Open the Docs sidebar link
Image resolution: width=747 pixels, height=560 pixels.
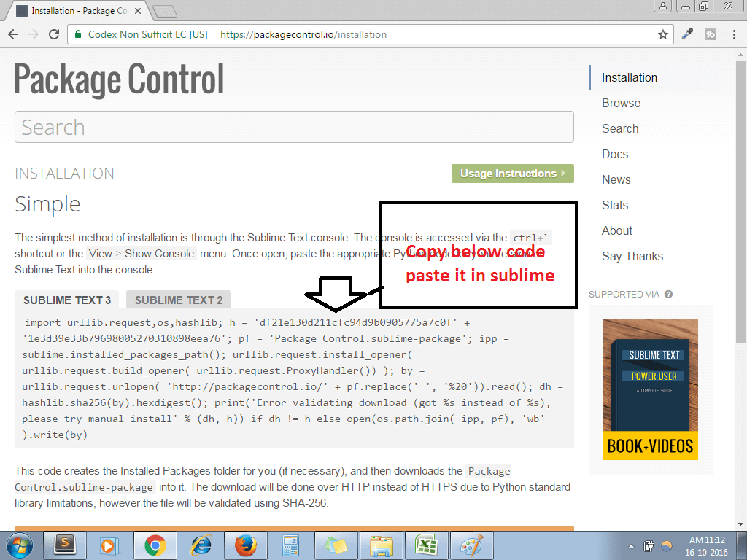[615, 155]
